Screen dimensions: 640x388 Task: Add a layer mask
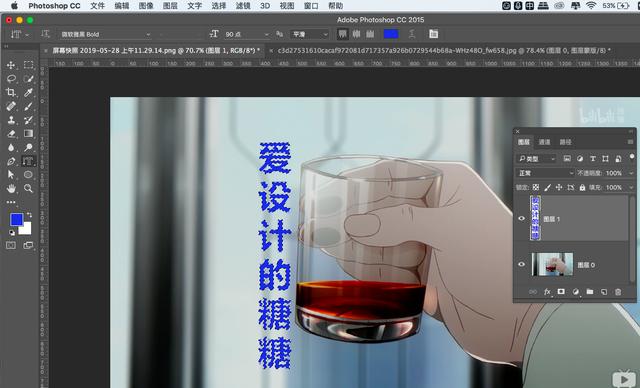561,292
